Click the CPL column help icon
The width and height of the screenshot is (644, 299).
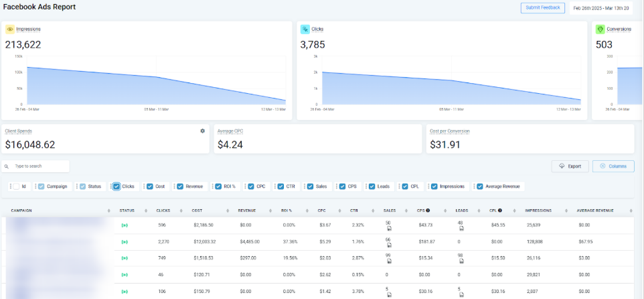coord(499,211)
